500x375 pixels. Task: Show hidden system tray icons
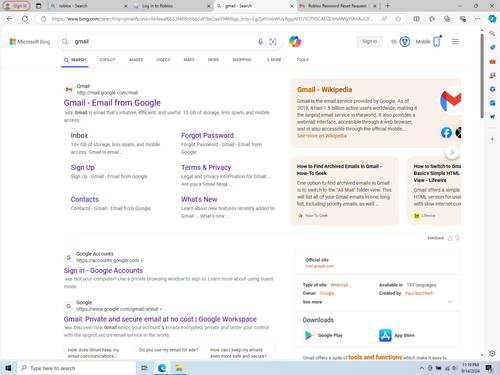[422, 368]
